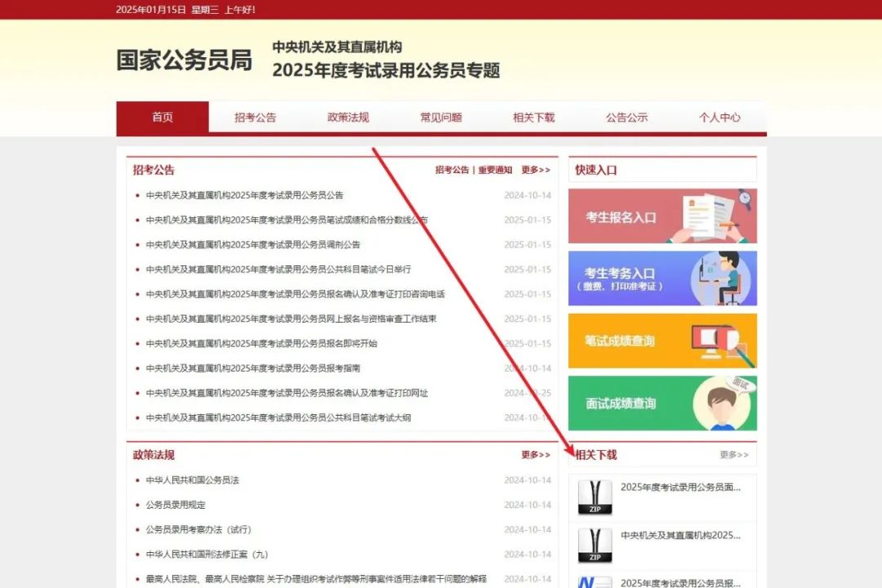Open the 公务员报考指南 announcement link
The width and height of the screenshot is (882, 588).
[253, 368]
